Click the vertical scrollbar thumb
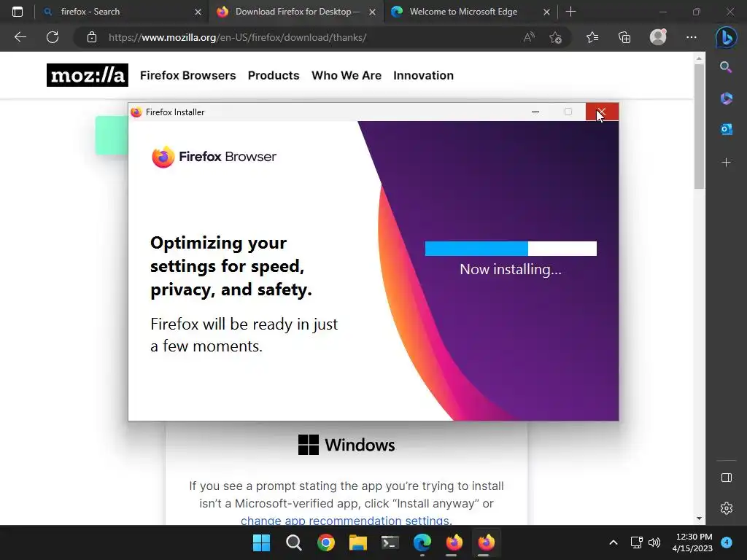This screenshot has width=747, height=560. click(x=699, y=126)
